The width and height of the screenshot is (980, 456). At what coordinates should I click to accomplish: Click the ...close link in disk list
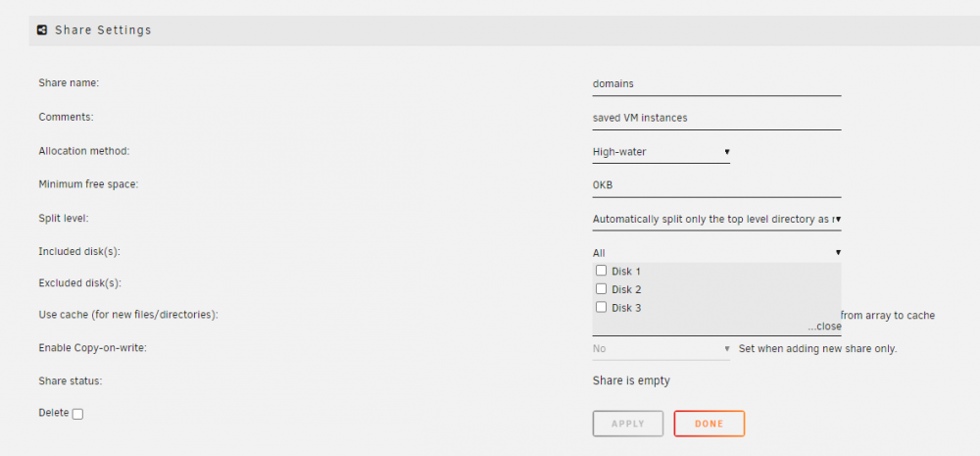click(x=824, y=327)
